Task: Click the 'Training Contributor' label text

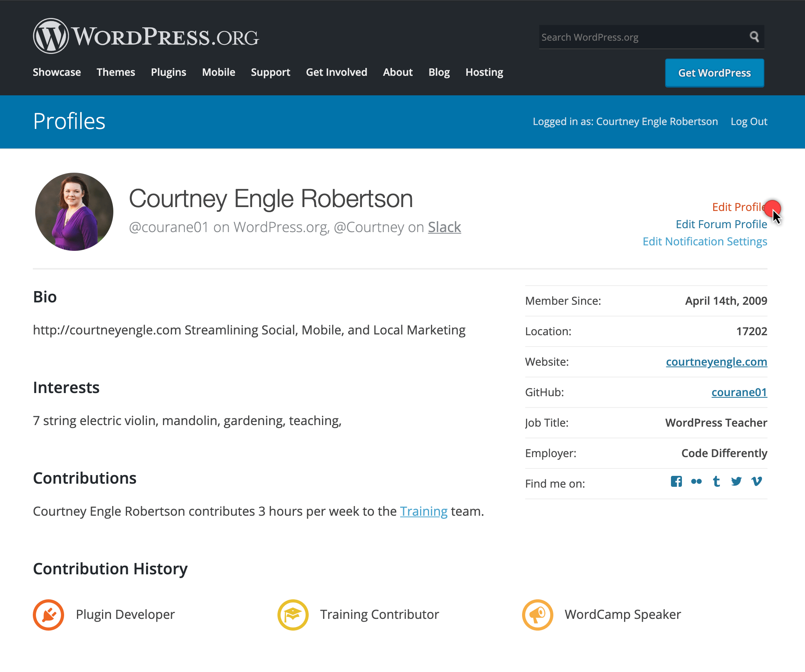Action: point(379,615)
